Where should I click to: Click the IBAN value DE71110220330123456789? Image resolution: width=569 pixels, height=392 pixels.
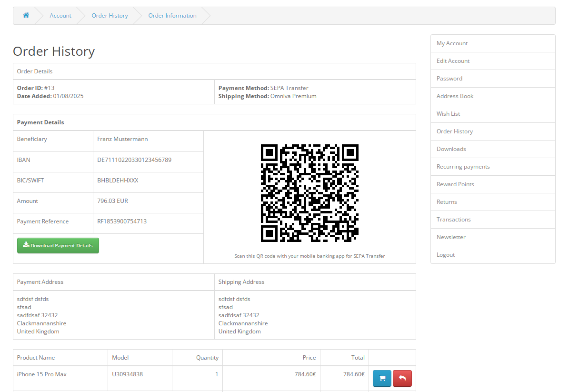(x=134, y=160)
